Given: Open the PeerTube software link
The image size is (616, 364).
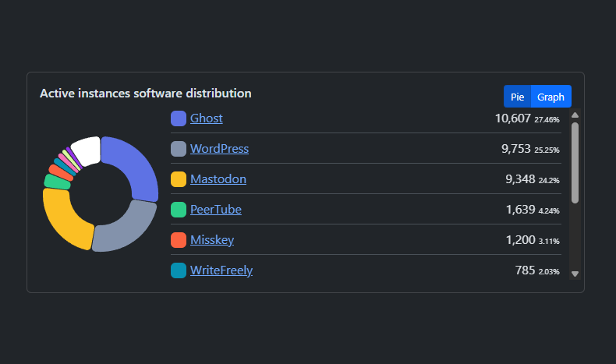Looking at the screenshot, I should [x=215, y=210].
